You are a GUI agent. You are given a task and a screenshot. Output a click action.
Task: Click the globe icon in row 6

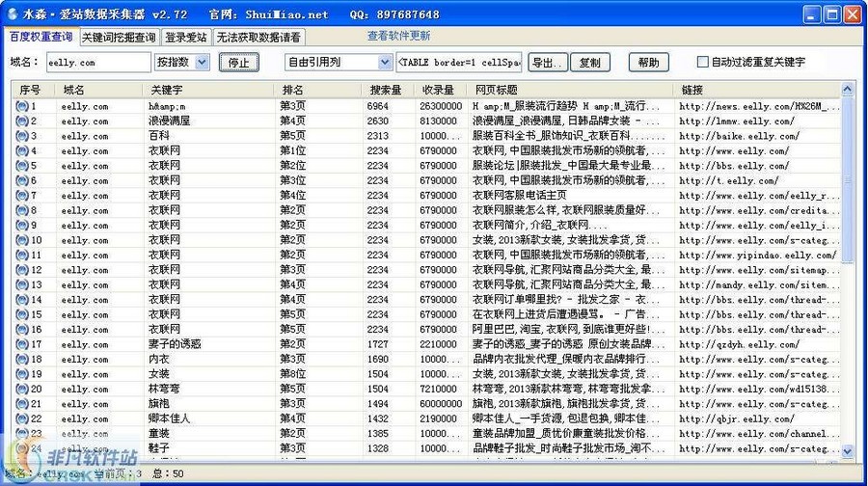[22, 181]
